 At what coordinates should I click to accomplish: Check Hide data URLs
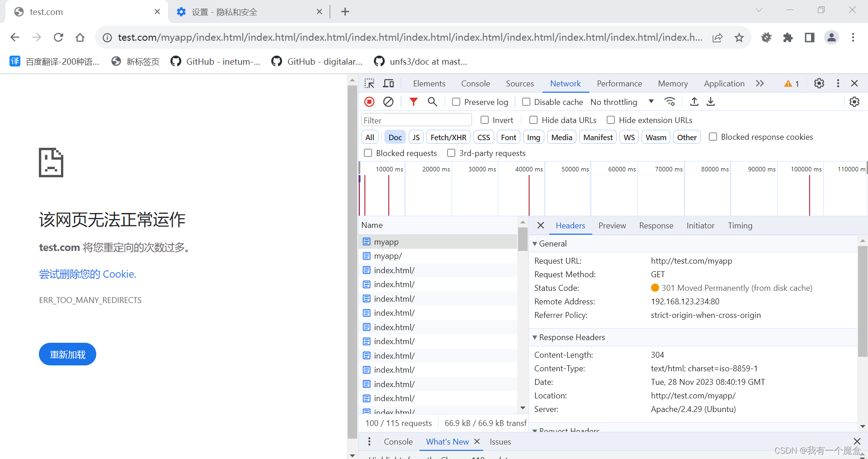(533, 120)
